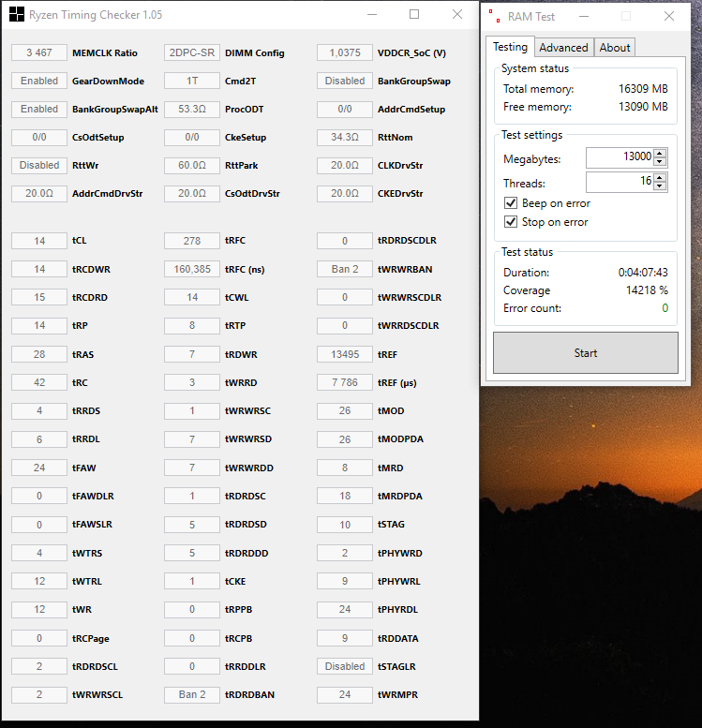
Task: Open the About tab in RAM Test
Action: pyautogui.click(x=614, y=48)
